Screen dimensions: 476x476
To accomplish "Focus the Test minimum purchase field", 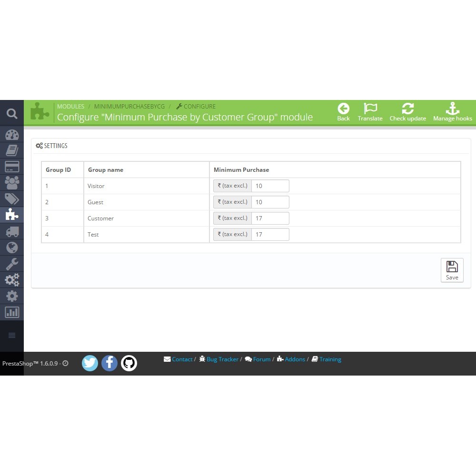I will pyautogui.click(x=270, y=234).
